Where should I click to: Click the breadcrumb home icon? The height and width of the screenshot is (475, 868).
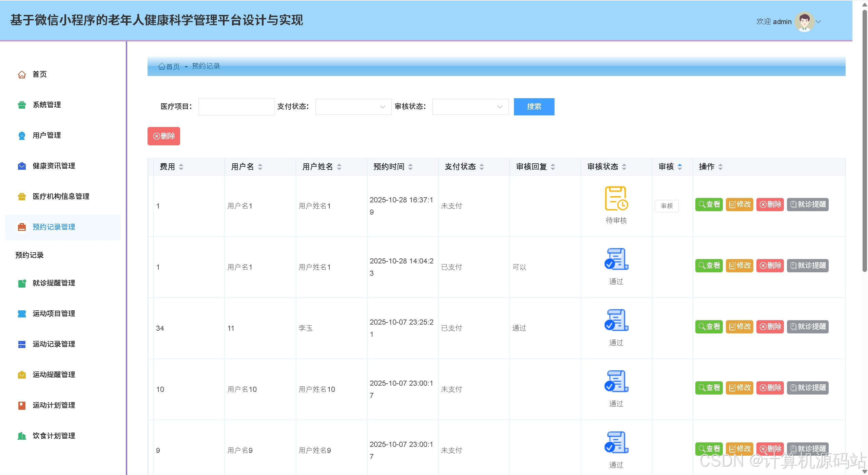point(162,66)
